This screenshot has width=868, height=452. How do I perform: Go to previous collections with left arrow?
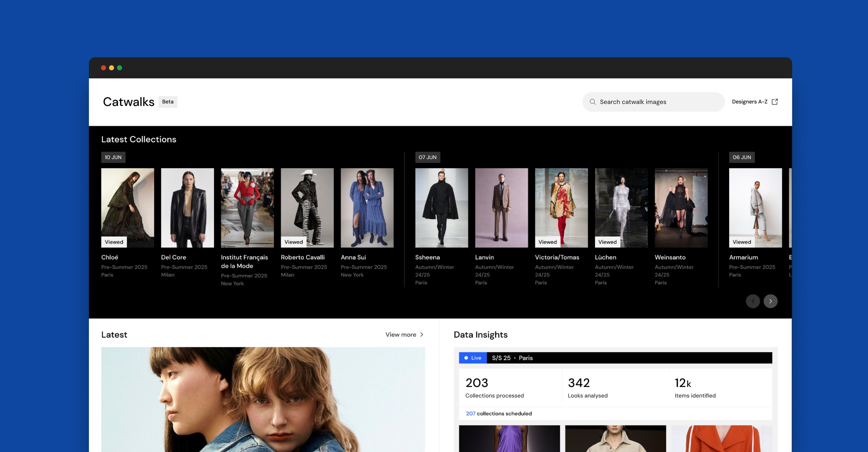753,301
